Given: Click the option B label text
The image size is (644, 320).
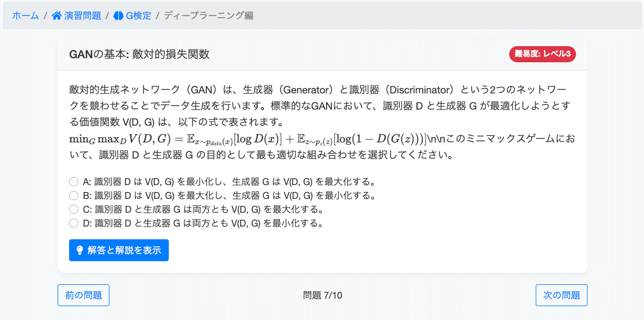Looking at the screenshot, I should pos(229,195).
